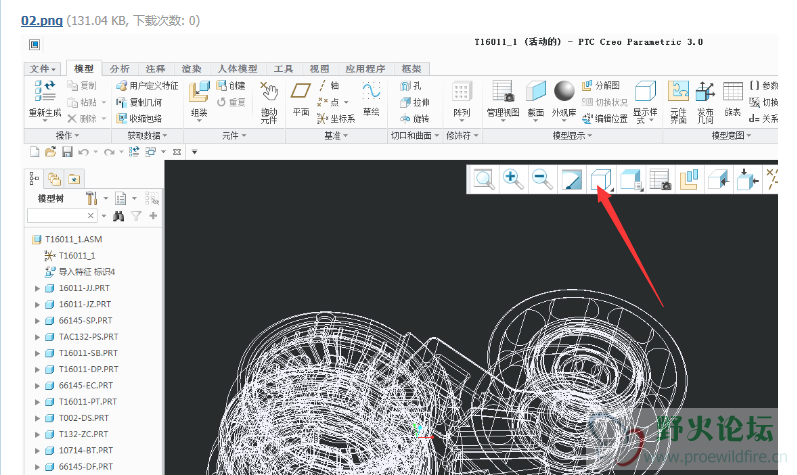Select the Drag Components hand icon

click(x=269, y=92)
